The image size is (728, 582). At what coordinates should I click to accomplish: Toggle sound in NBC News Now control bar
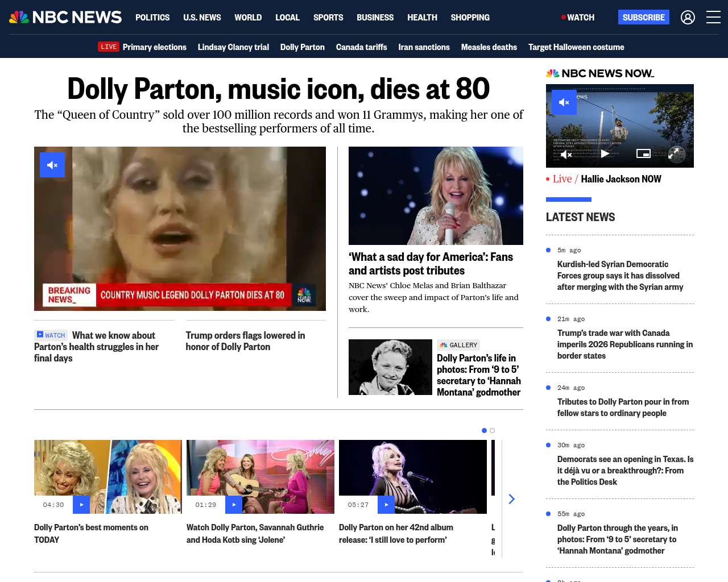566,154
